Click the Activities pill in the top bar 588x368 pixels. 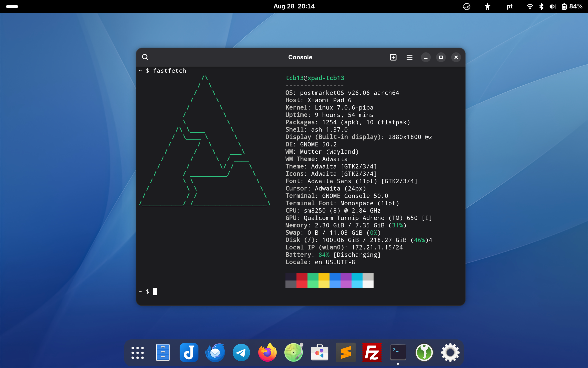pyautogui.click(x=12, y=7)
